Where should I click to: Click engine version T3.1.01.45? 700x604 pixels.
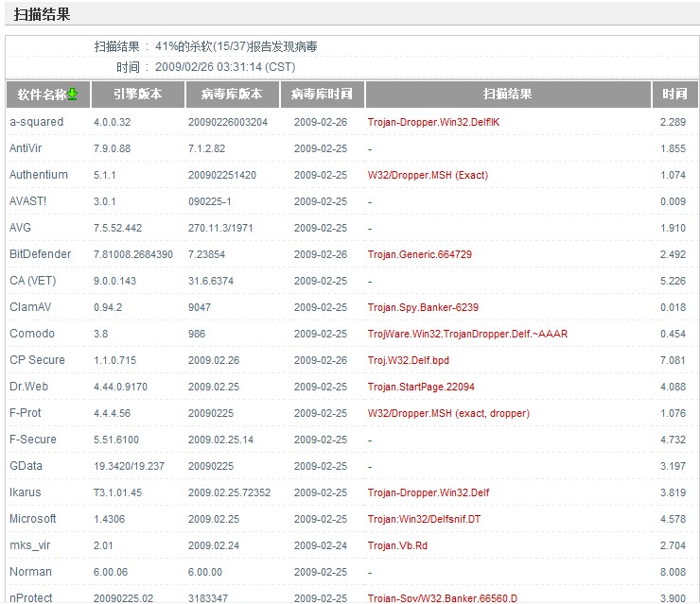pyautogui.click(x=117, y=492)
